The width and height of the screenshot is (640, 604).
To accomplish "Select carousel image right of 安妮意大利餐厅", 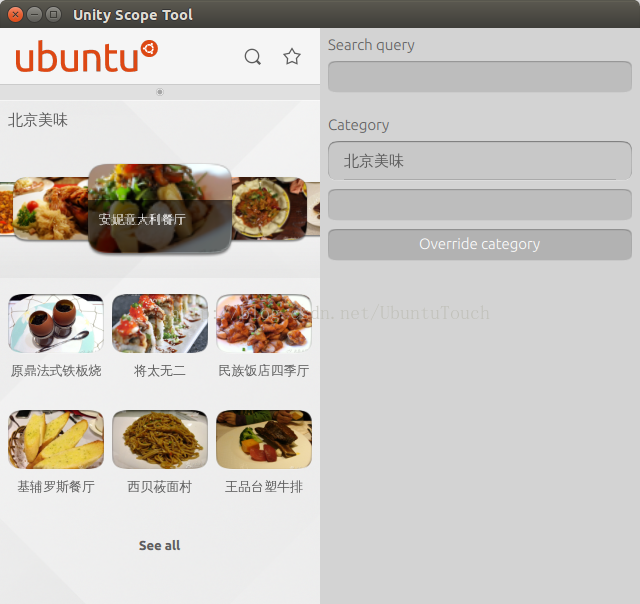I will (269, 208).
